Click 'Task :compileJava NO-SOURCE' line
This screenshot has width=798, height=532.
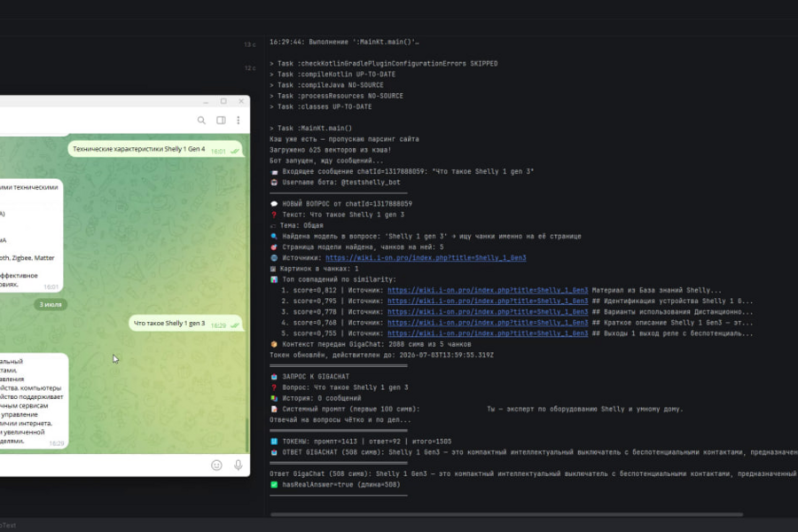tap(326, 85)
